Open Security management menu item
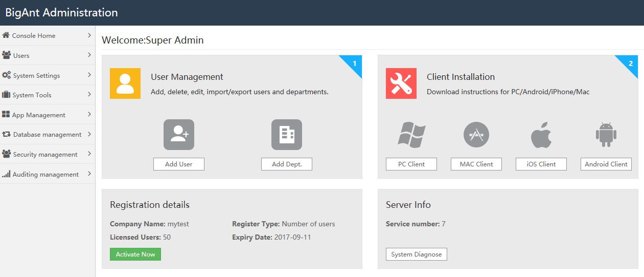This screenshot has height=277, width=644. (x=48, y=154)
